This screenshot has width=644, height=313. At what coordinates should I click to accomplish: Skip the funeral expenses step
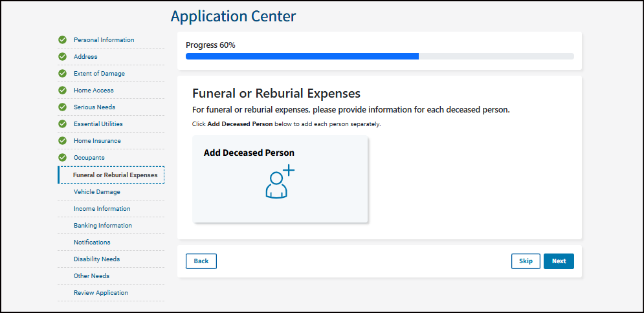pyautogui.click(x=526, y=261)
